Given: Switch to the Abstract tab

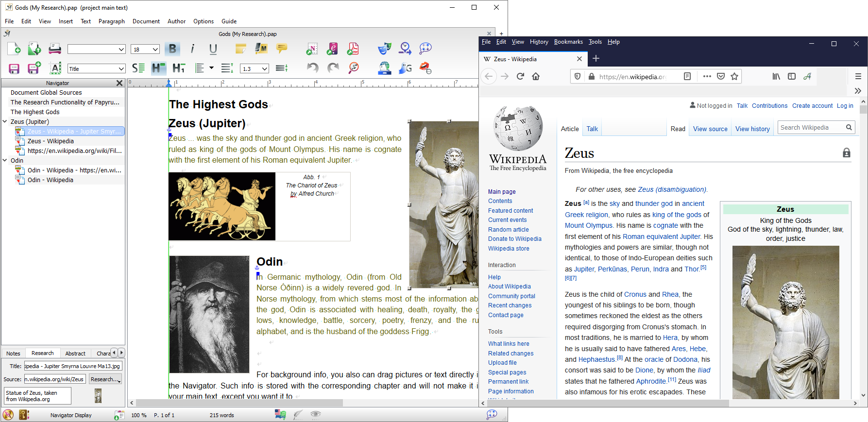Looking at the screenshot, I should point(75,354).
